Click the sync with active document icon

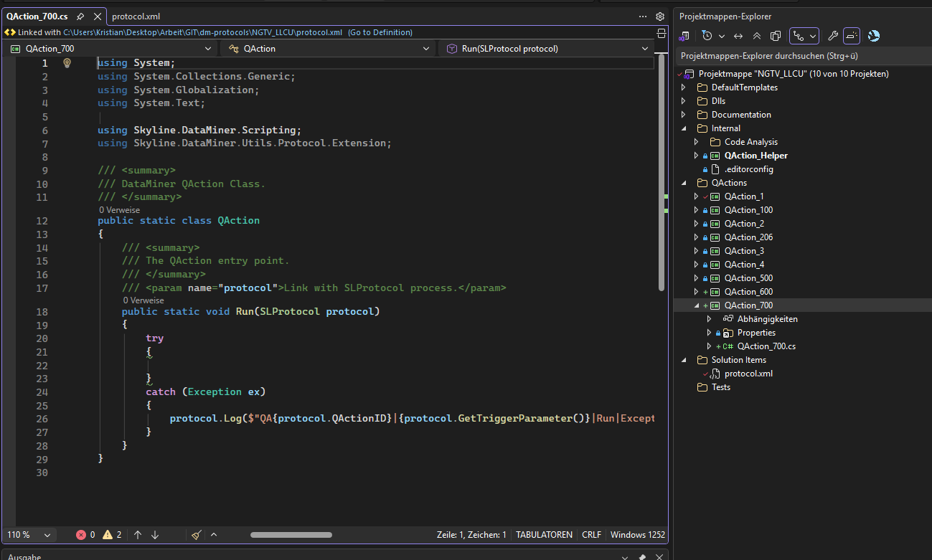click(x=738, y=36)
